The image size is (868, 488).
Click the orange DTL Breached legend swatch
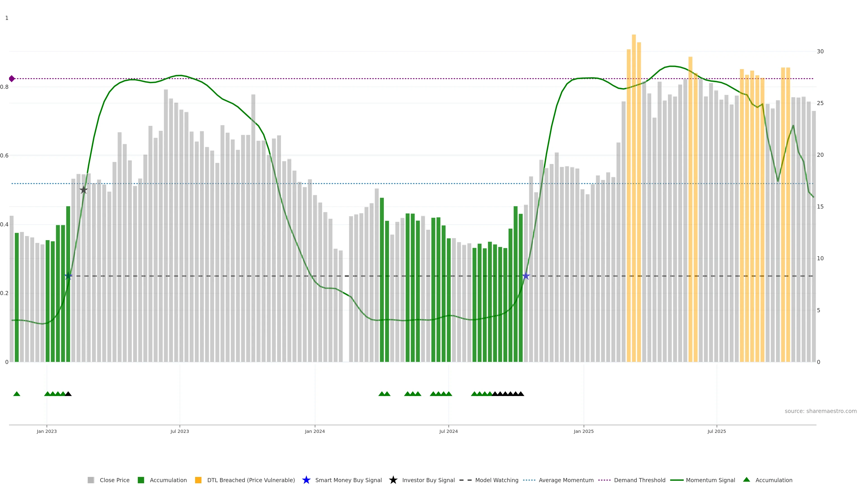[198, 480]
